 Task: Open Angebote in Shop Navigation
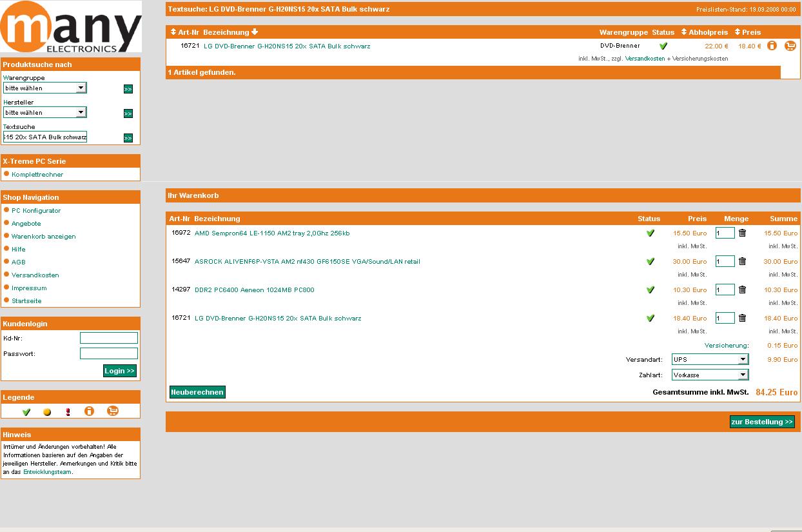coord(26,224)
